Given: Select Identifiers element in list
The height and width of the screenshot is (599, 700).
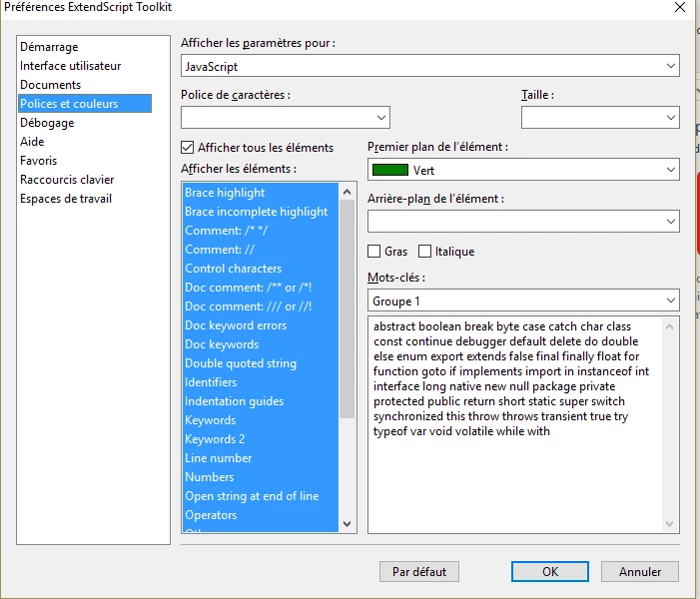Looking at the screenshot, I should (261, 382).
